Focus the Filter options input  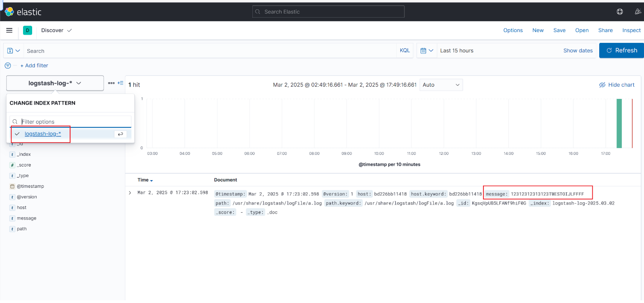tap(71, 122)
